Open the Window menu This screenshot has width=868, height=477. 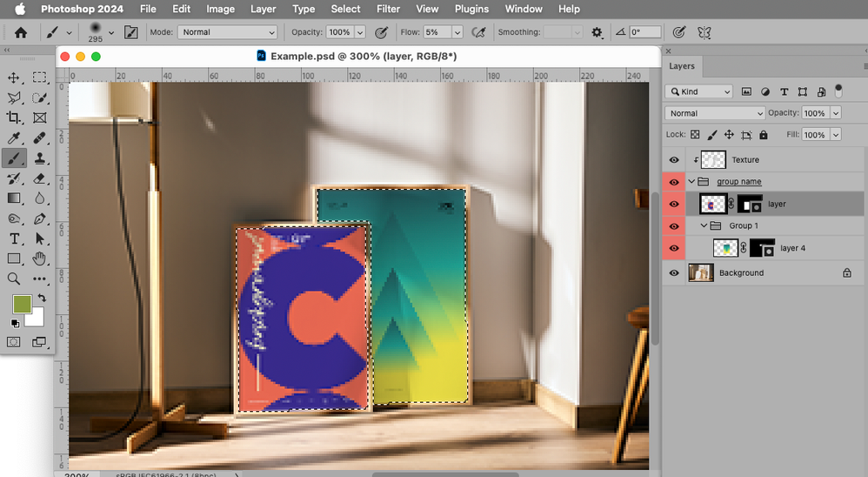(x=523, y=9)
